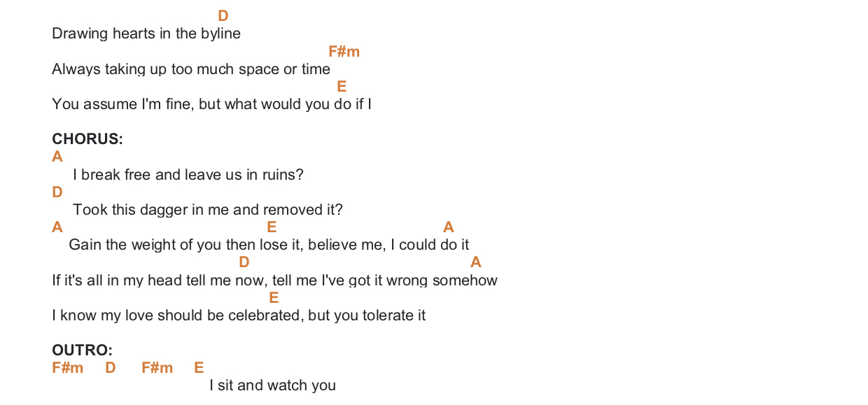
Task: Click the second F#m chord in the outro
Action: coord(157,368)
